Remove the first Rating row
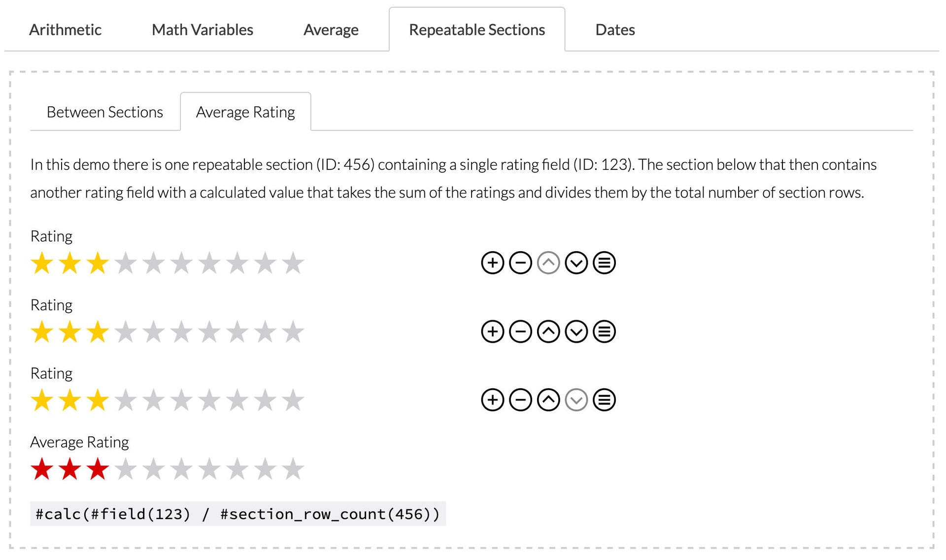This screenshot has width=946, height=560. 520,262
